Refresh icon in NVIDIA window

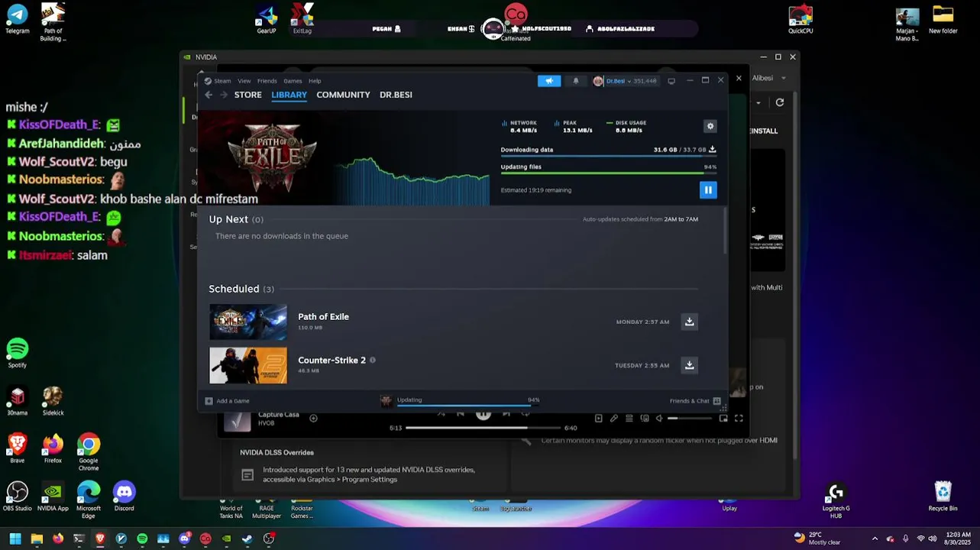click(780, 102)
